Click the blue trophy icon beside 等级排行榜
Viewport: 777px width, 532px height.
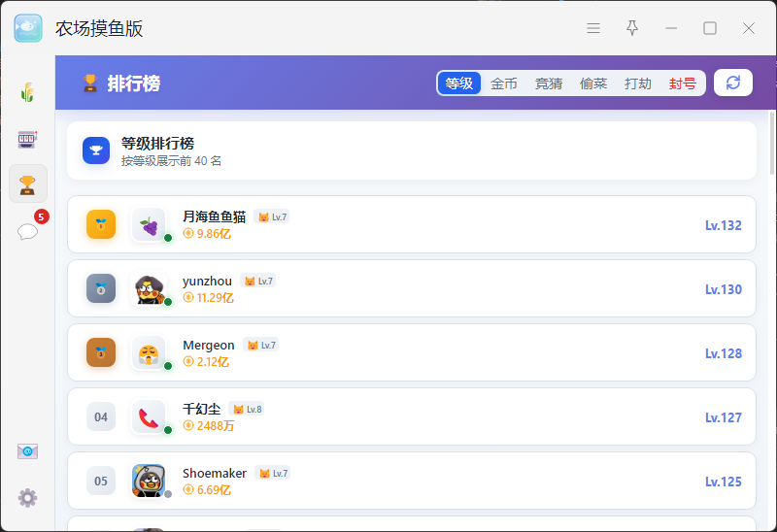coord(96,150)
